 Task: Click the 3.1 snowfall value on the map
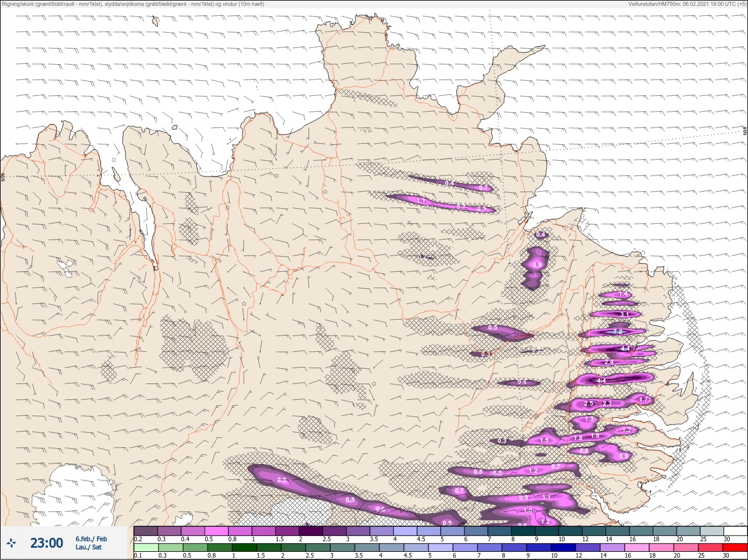pyautogui.click(x=624, y=314)
